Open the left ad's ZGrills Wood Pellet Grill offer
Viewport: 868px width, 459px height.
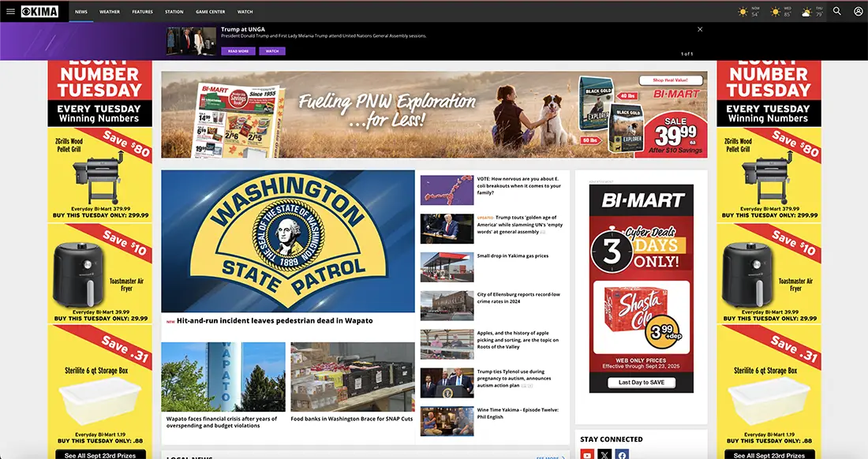point(100,175)
